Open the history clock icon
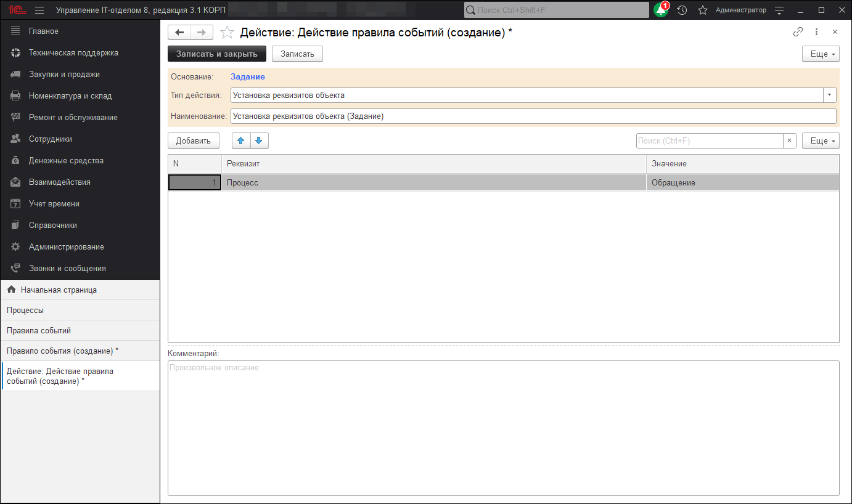The image size is (852, 504). (682, 10)
